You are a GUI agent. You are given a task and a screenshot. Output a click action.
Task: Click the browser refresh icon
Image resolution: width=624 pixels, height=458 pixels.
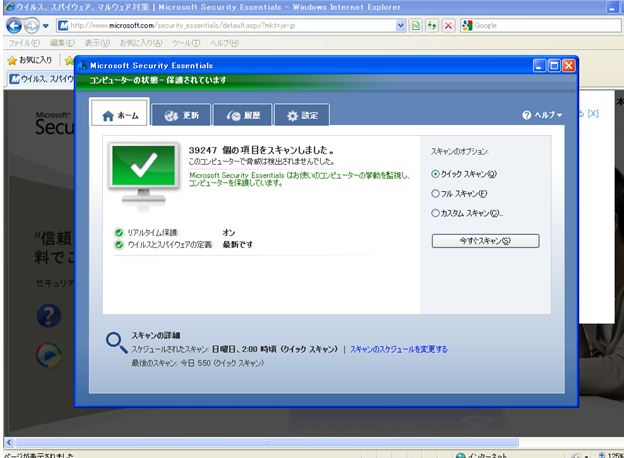click(432, 26)
